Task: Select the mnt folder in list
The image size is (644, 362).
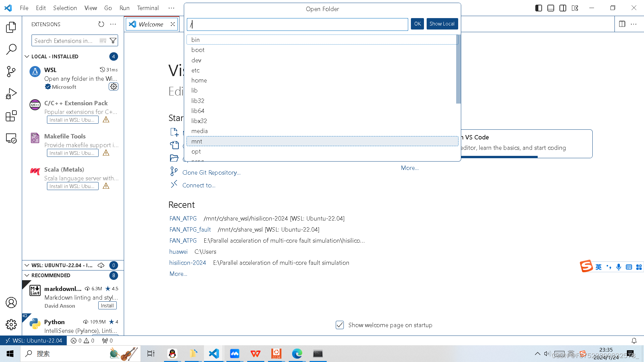Action: point(197,141)
